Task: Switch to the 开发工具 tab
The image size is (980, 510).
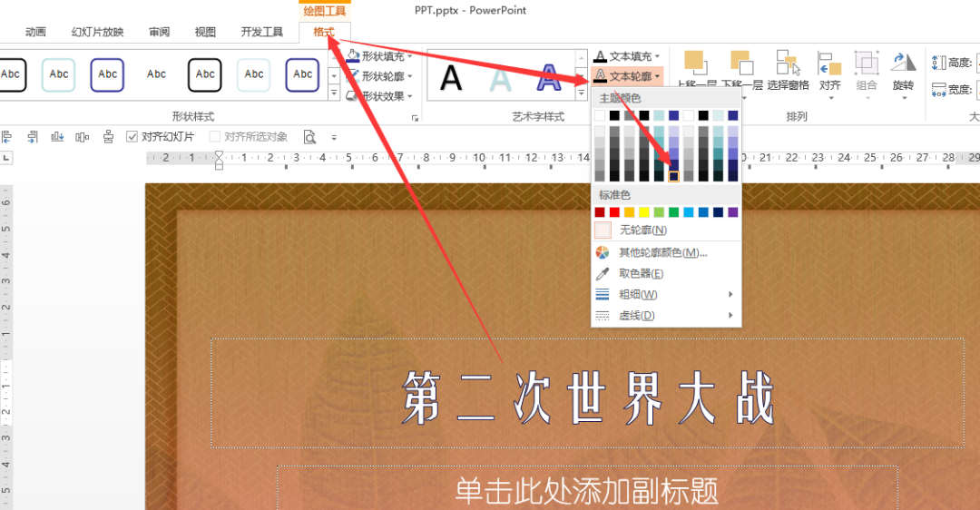Action: [x=262, y=32]
